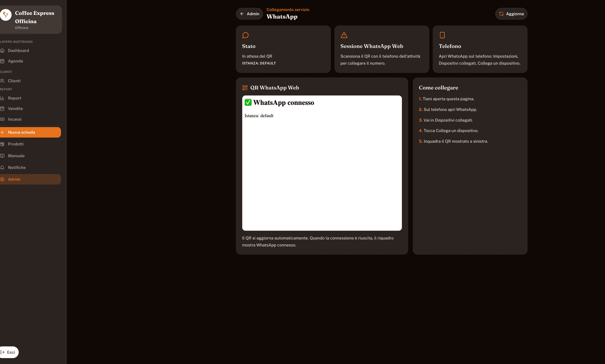Viewport: 605px width, 364px height.
Task: Click step 'Tieni aperta questa pagina.'
Action: (446, 99)
